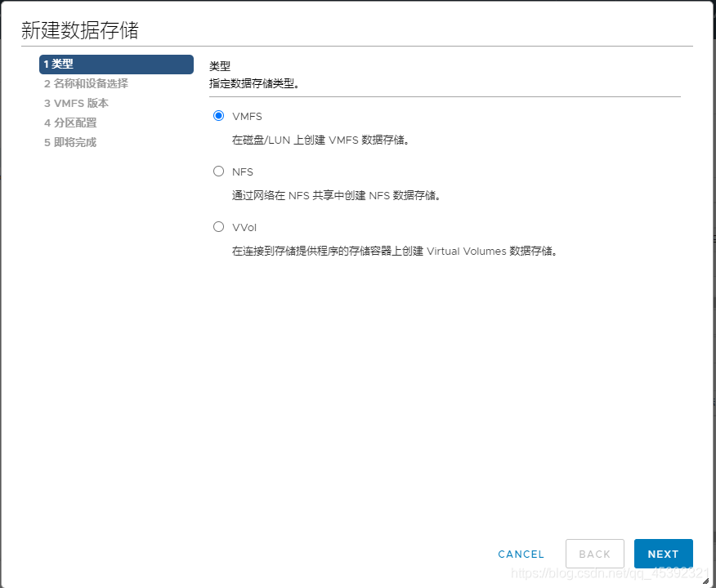Go to step 1 类型
Image resolution: width=716 pixels, height=588 pixels.
click(x=116, y=65)
